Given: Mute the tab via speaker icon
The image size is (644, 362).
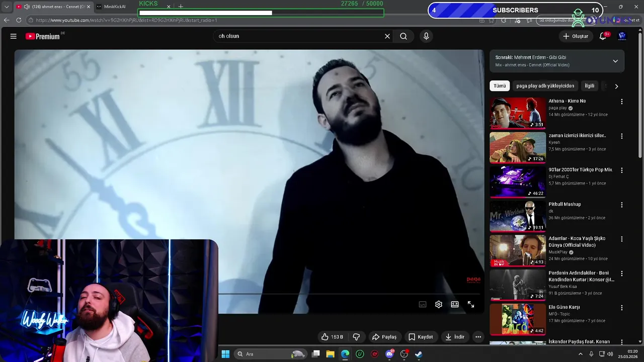Looking at the screenshot, I should (x=26, y=7).
